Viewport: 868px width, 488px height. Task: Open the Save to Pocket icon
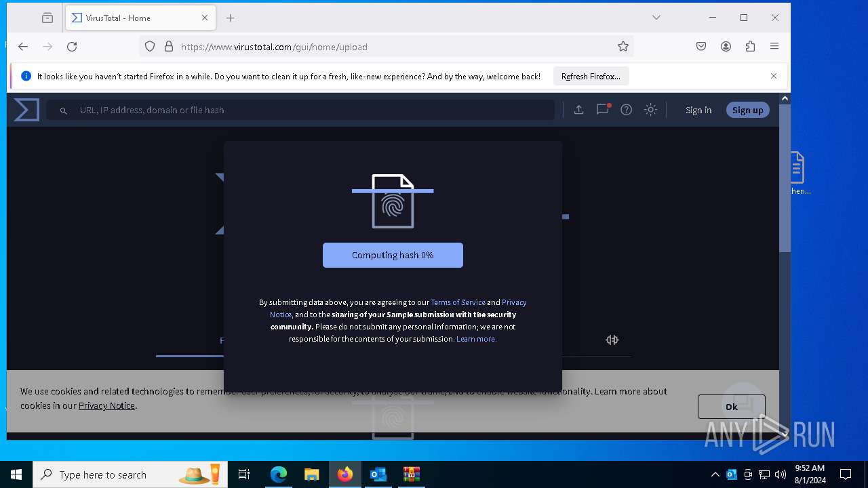click(701, 46)
